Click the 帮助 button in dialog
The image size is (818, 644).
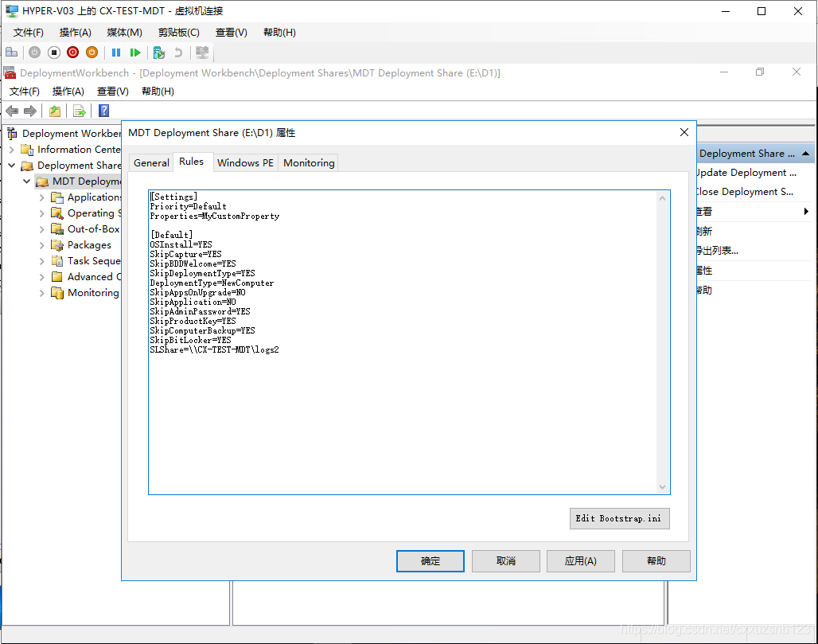pyautogui.click(x=656, y=561)
